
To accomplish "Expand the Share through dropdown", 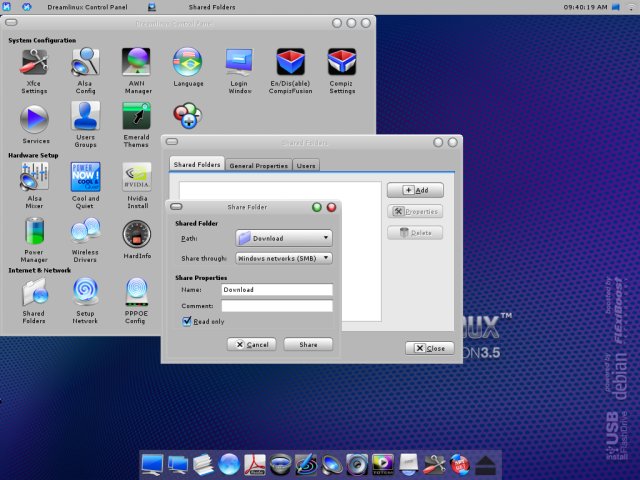I will click(x=284, y=258).
